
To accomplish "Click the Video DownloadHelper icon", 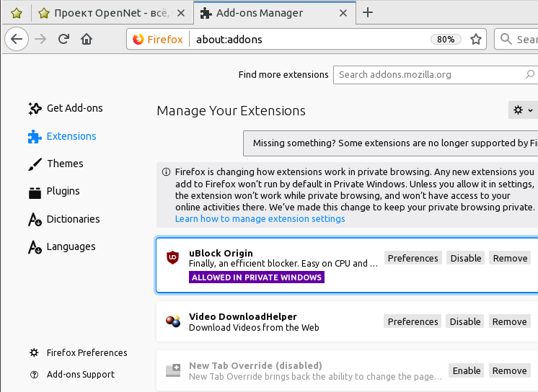I will [x=173, y=321].
